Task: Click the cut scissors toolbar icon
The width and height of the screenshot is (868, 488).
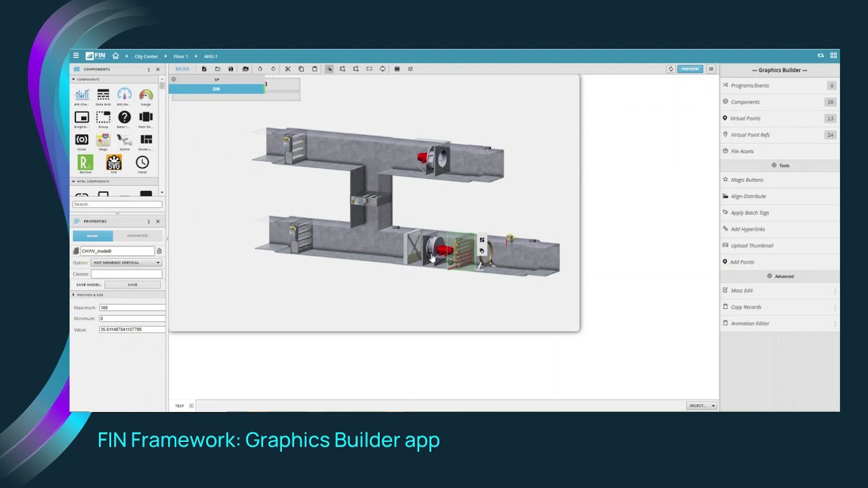Action: coord(288,68)
